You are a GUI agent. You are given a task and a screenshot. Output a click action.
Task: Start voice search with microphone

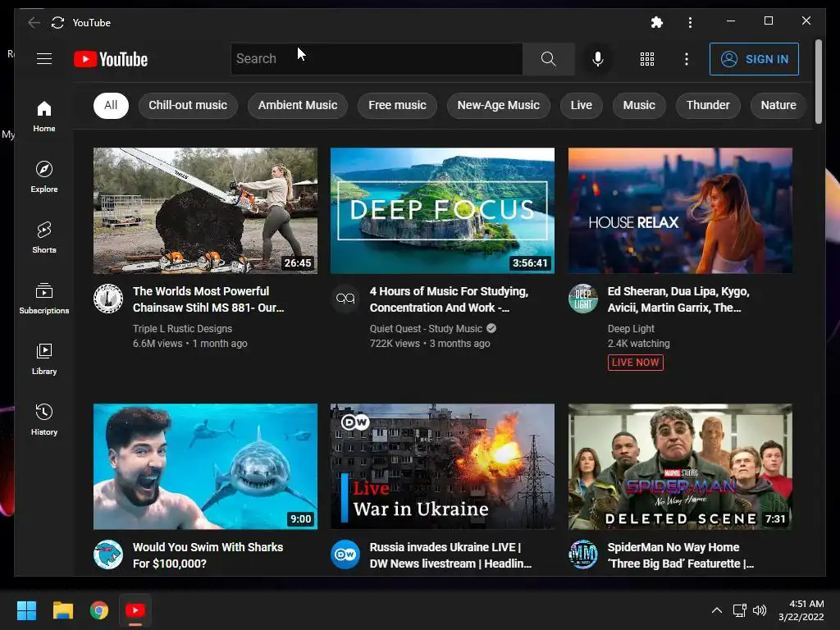click(x=598, y=59)
